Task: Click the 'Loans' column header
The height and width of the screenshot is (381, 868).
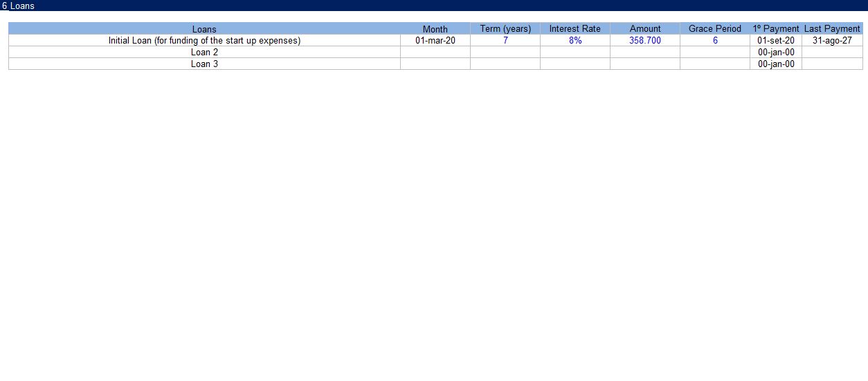Action: (204, 29)
